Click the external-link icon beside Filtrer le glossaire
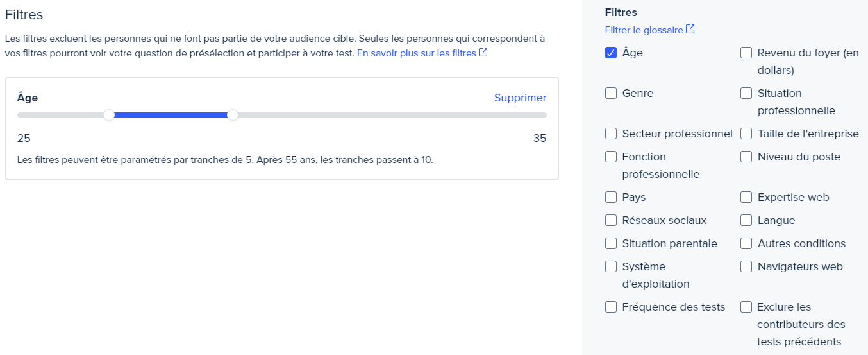The height and width of the screenshot is (355, 868). (x=690, y=30)
